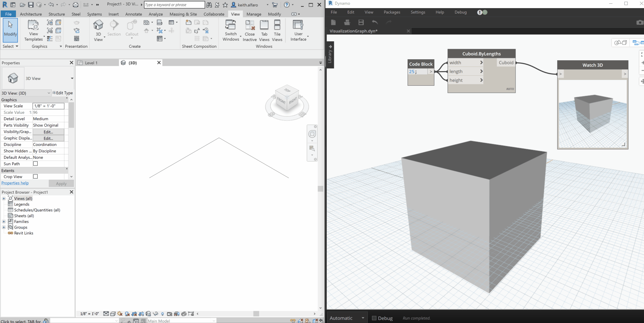Viewport: 644px width, 323px height.
Task: Open the Architecture ribbon tab
Action: pyautogui.click(x=31, y=14)
